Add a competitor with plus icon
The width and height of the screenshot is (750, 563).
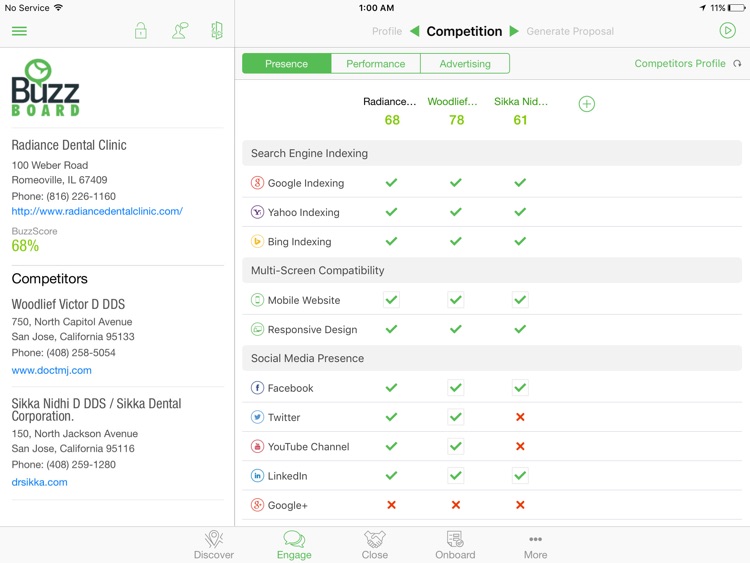point(587,104)
